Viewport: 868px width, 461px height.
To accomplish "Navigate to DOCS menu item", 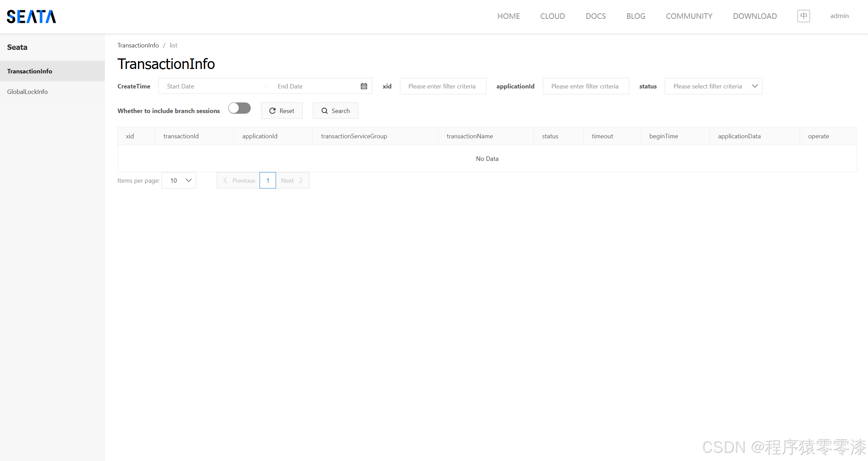I will (596, 16).
